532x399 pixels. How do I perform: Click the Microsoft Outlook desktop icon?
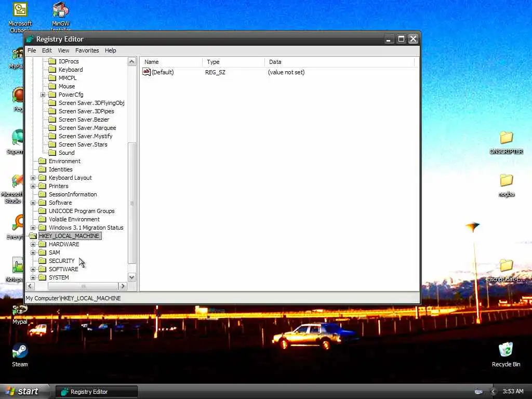click(x=20, y=17)
